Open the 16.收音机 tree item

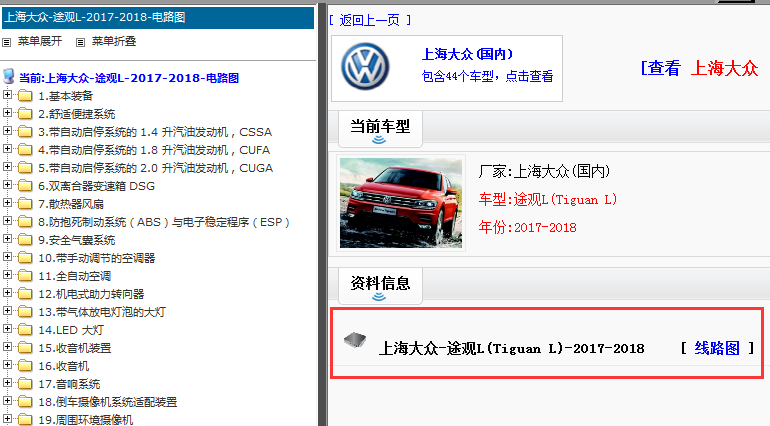coord(64,366)
